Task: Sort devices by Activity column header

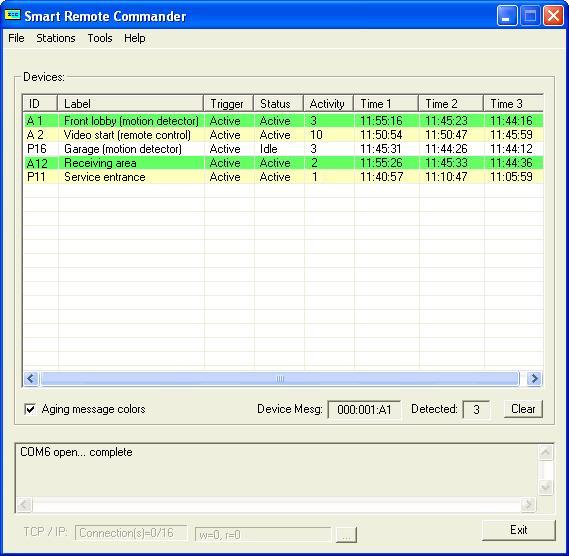Action: click(x=328, y=104)
